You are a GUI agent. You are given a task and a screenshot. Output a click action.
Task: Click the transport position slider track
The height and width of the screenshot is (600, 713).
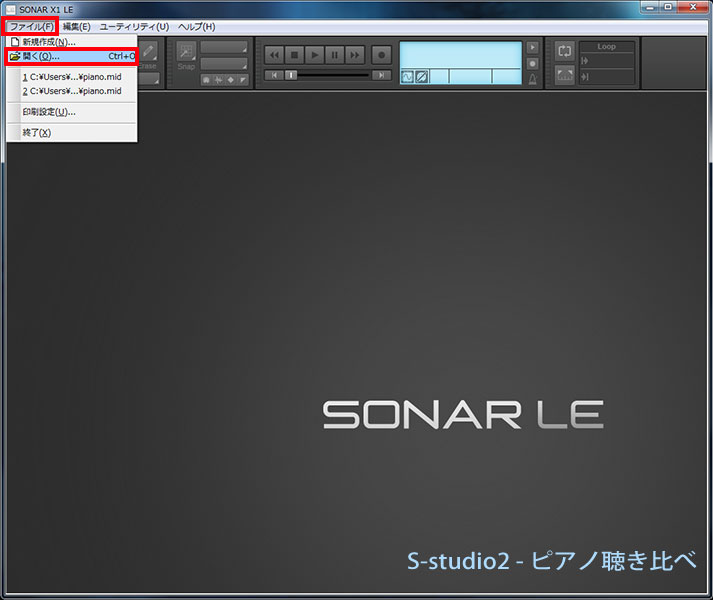330,75
